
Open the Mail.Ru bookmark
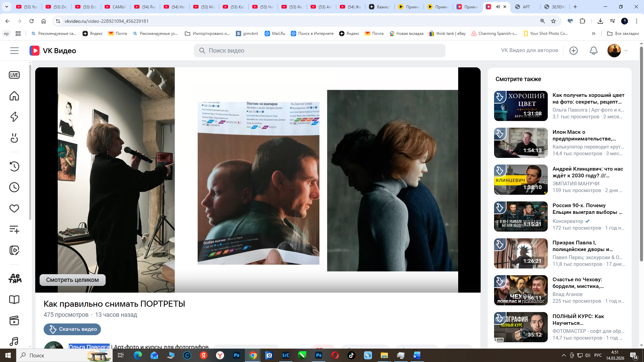point(275,34)
